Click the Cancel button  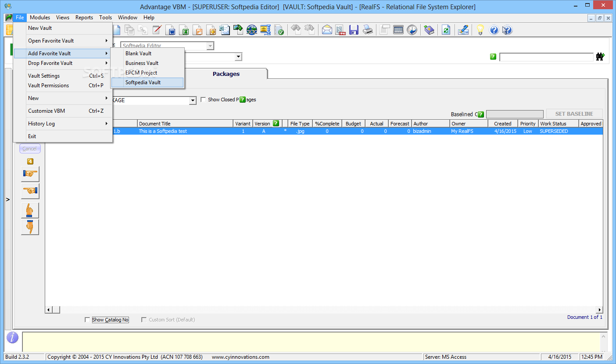click(x=30, y=149)
